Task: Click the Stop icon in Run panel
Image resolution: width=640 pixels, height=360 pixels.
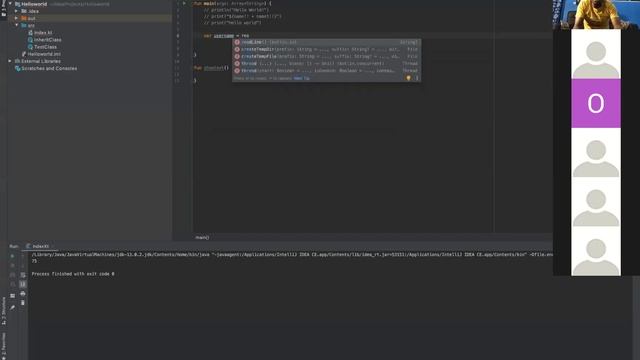Action: [x=12, y=265]
